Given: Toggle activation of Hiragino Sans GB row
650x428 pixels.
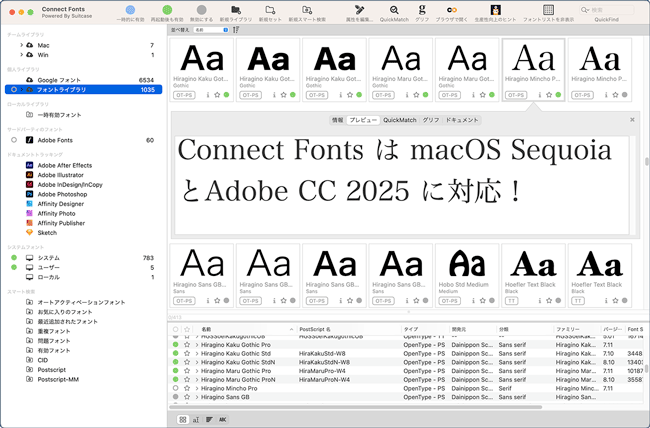Looking at the screenshot, I should 176,397.
